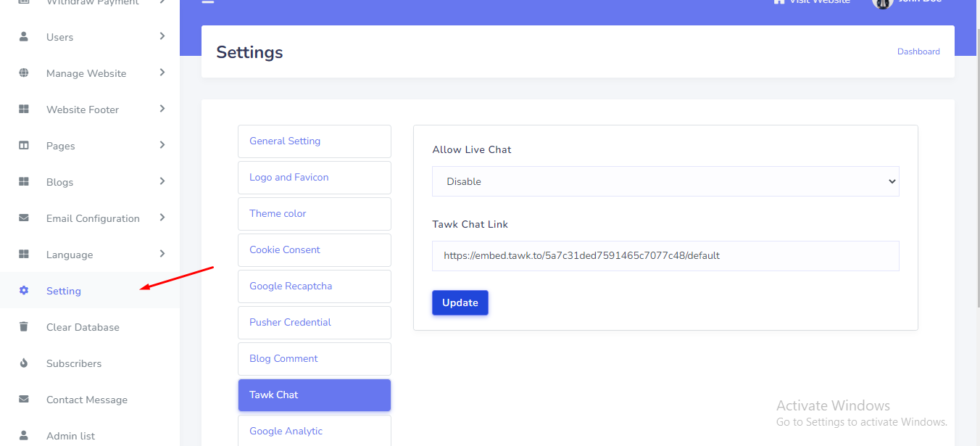This screenshot has width=980, height=446.
Task: Open the Theme color settings tab
Action: coord(314,213)
